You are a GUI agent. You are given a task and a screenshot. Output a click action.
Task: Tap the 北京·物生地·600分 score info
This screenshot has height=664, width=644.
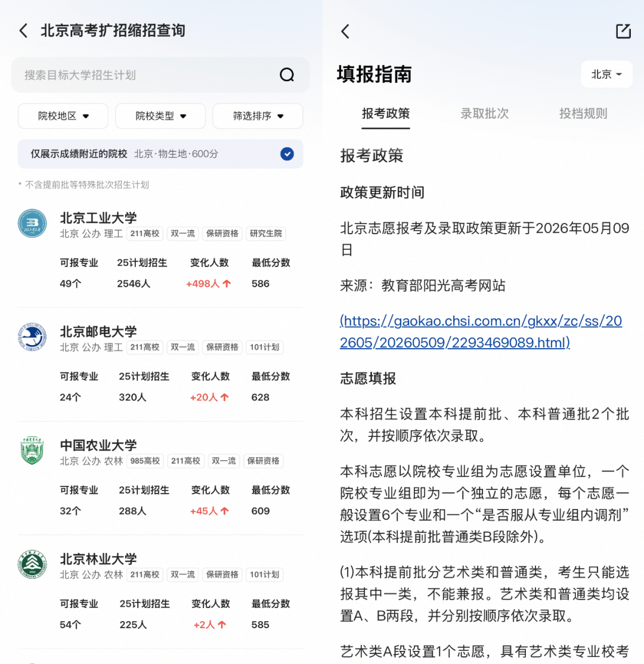(176, 154)
